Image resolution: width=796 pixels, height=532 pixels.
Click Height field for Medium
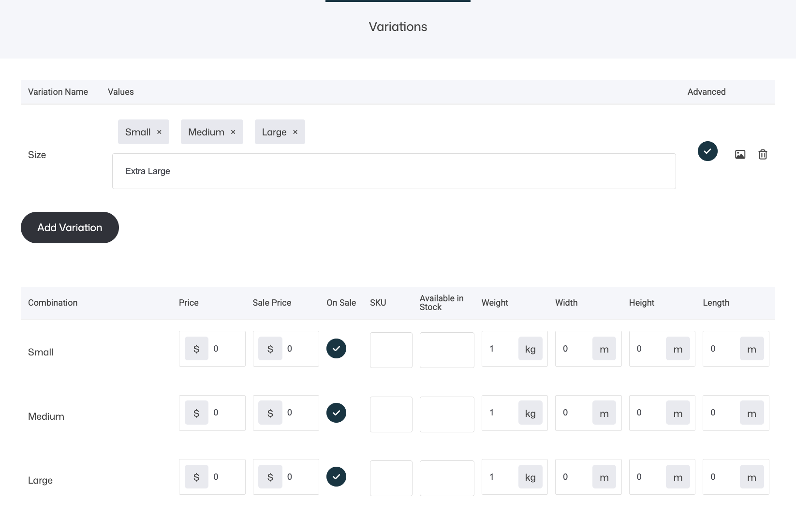[662, 413]
